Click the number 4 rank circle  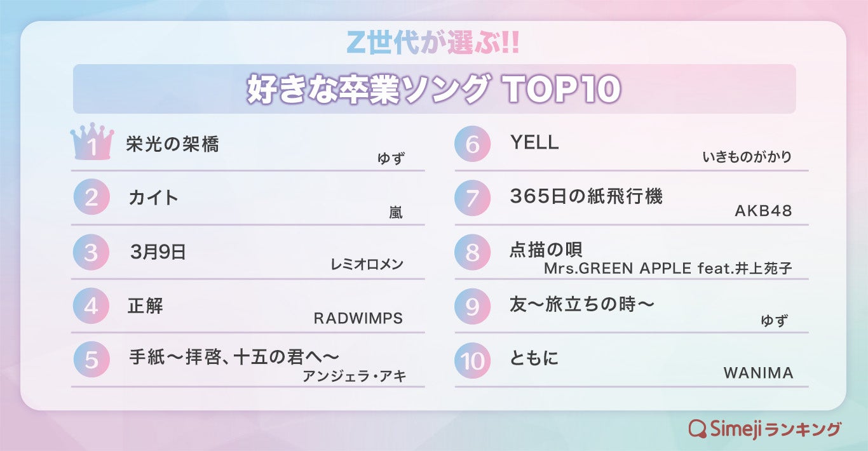pos(92,307)
